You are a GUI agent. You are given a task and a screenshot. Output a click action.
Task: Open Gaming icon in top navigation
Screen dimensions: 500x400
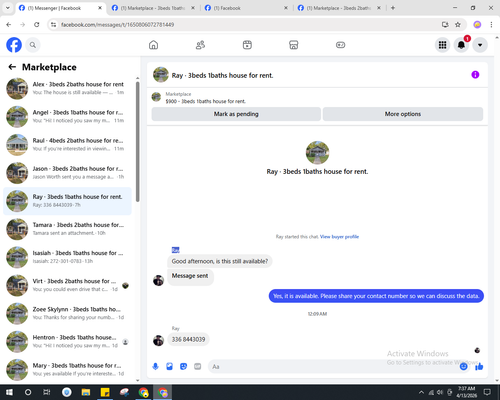click(x=340, y=45)
